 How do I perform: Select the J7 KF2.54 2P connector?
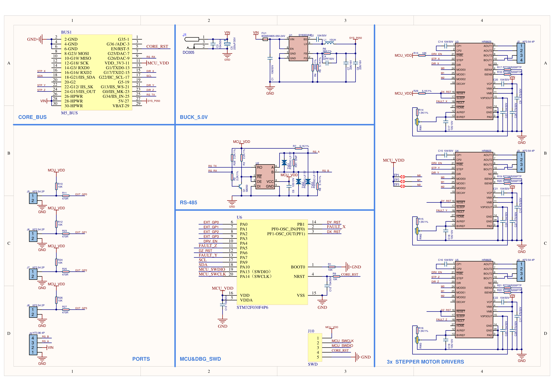pyautogui.click(x=33, y=274)
